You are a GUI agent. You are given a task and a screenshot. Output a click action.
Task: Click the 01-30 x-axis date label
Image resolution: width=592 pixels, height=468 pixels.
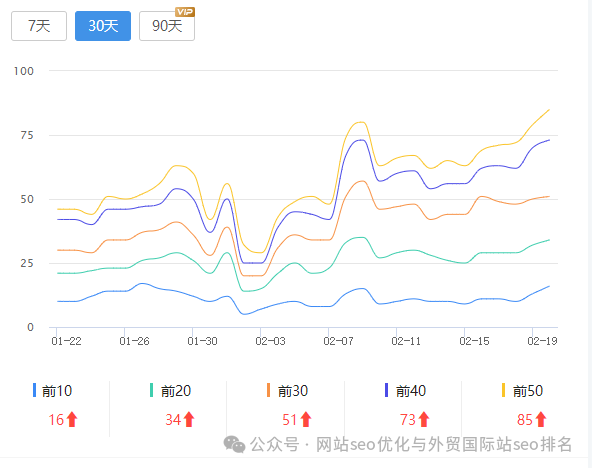coord(202,341)
